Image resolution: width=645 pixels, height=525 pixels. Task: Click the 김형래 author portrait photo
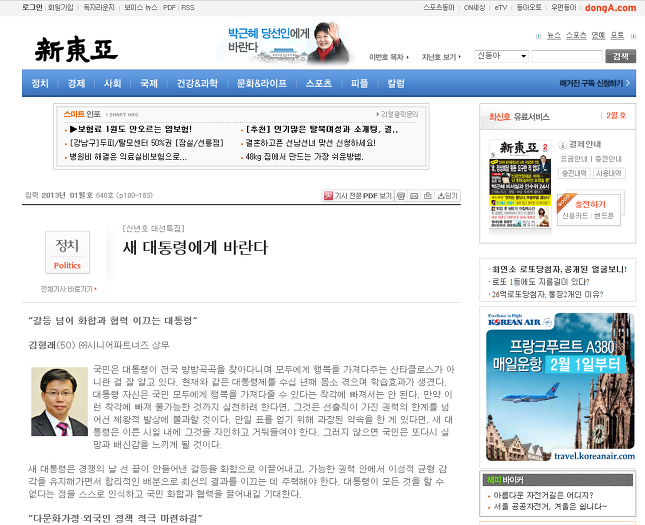click(59, 401)
